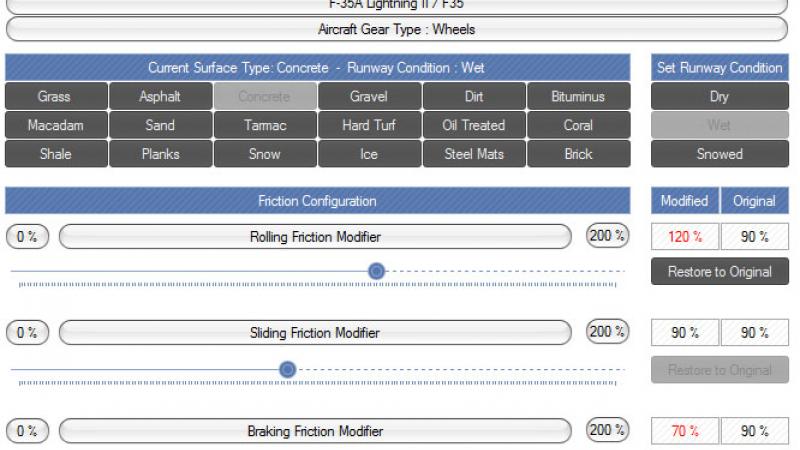The width and height of the screenshot is (800, 450).
Task: Click the Rolling Friction Modifier label bar
Action: pos(315,237)
